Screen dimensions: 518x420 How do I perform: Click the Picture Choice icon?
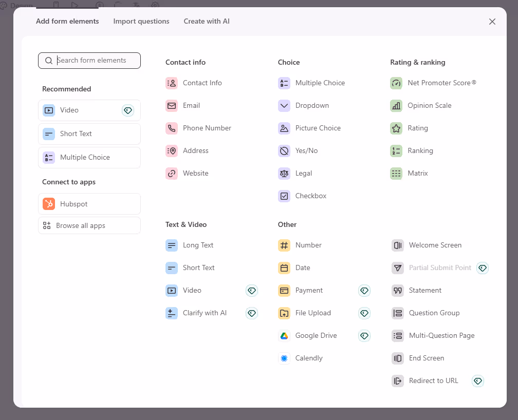[x=284, y=128]
